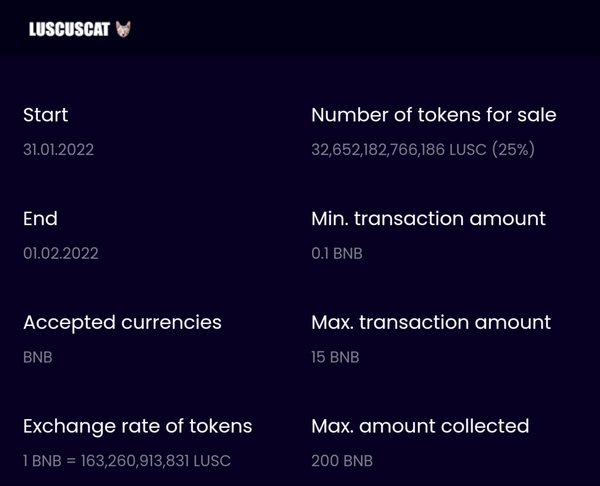600x486 pixels.
Task: Select the 15 BNB maximum value
Action: 335,357
